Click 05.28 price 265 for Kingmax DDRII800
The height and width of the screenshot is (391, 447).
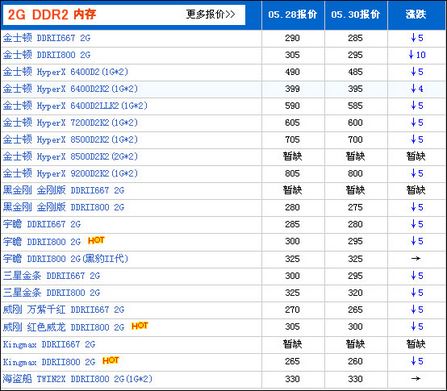(x=292, y=362)
